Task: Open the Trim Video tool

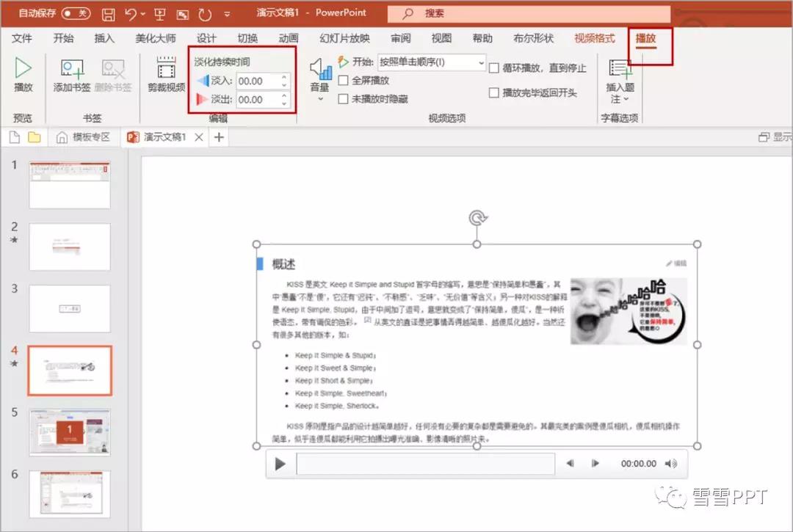Action: 166,70
